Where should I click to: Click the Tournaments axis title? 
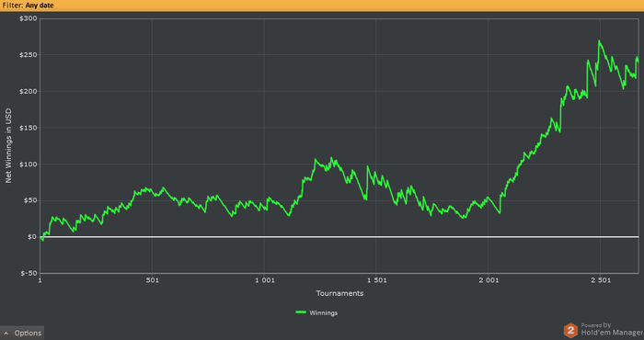click(x=339, y=293)
